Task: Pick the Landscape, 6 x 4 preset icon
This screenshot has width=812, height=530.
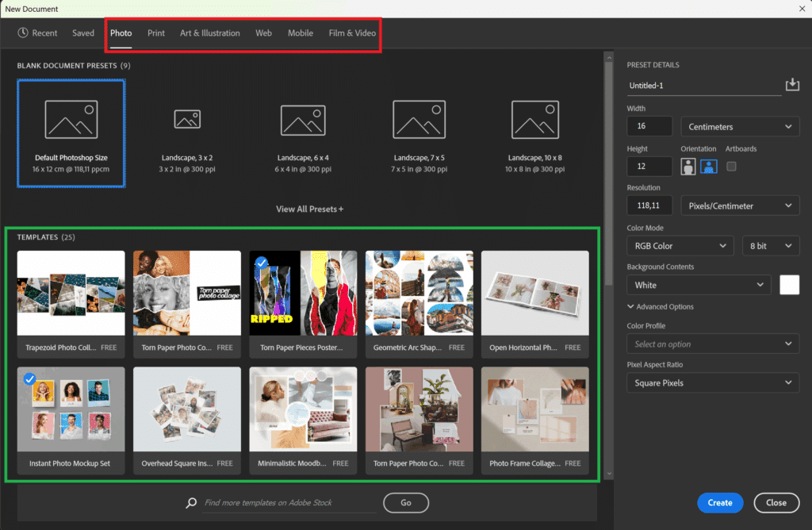Action: click(x=303, y=120)
